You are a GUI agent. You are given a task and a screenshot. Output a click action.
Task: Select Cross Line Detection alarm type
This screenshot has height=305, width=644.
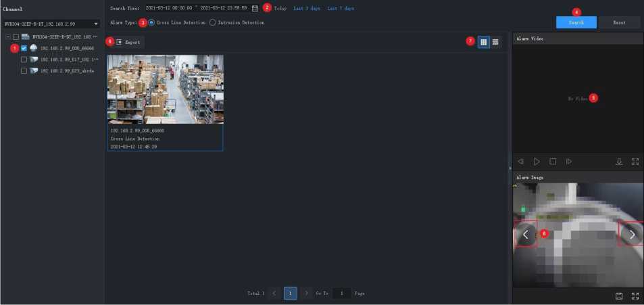click(151, 22)
